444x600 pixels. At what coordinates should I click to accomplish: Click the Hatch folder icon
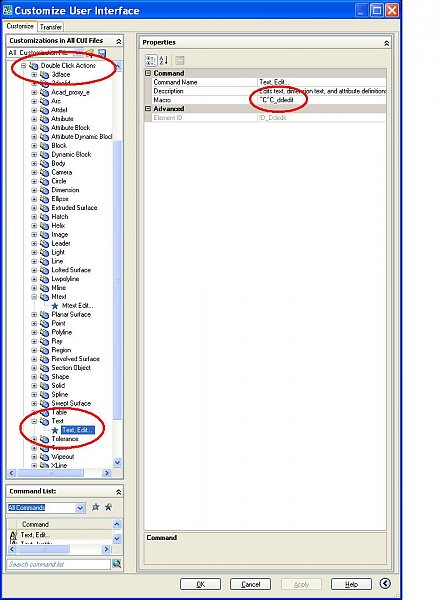44,217
